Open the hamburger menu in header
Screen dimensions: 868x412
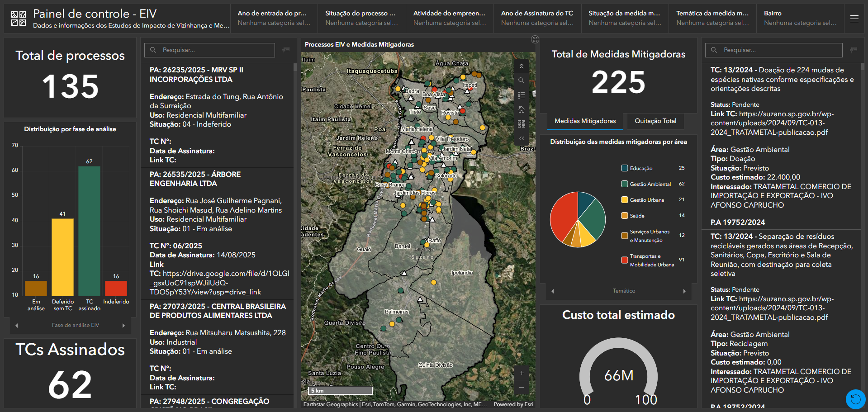(854, 19)
